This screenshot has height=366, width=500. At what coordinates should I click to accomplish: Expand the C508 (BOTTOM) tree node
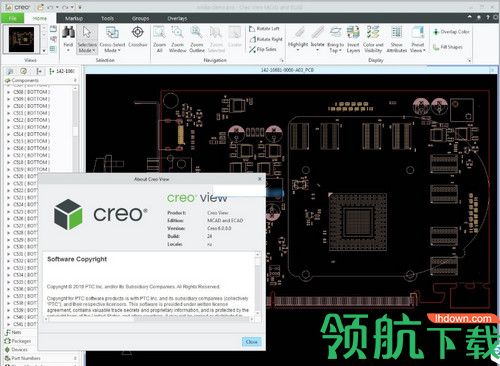pos(9,92)
